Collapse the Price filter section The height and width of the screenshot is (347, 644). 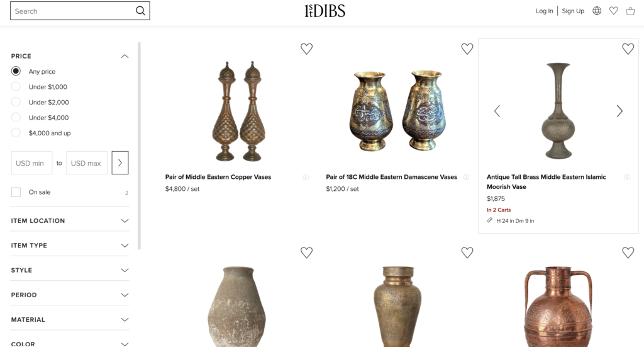(125, 56)
